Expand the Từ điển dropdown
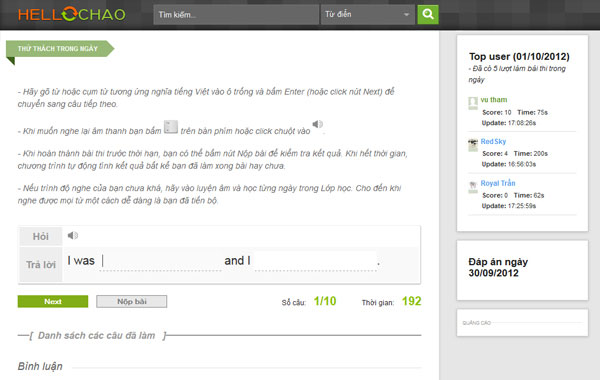 tap(368, 15)
